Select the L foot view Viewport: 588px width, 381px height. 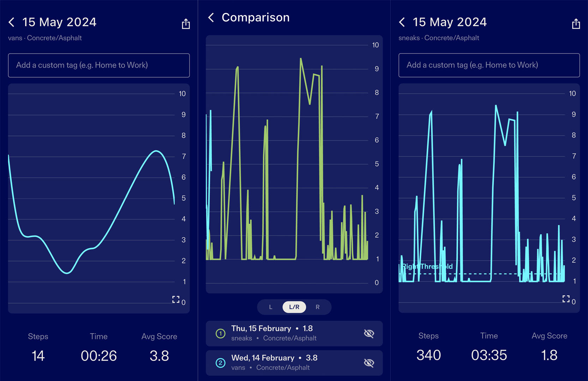[271, 307]
